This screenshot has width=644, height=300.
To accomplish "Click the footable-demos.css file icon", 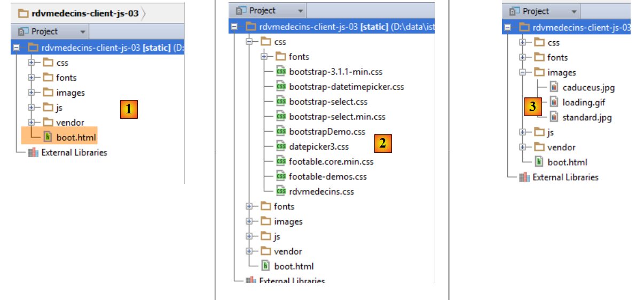I will [x=281, y=176].
